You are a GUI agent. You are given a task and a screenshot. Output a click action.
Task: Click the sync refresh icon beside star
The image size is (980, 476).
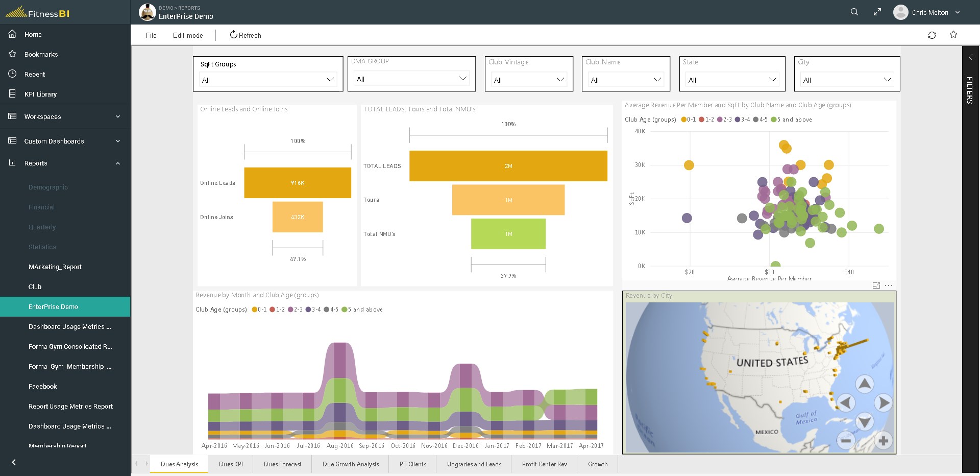[x=932, y=35]
